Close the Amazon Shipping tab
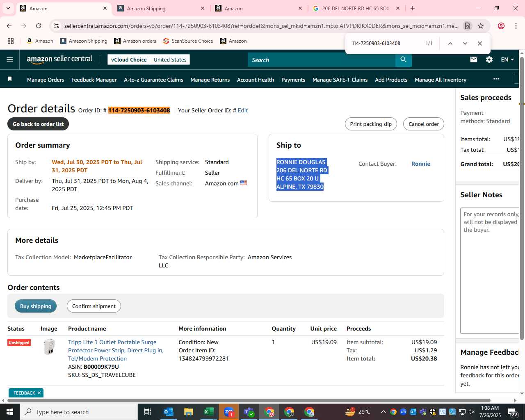Screen dimensions: 525x420 (x=203, y=8)
